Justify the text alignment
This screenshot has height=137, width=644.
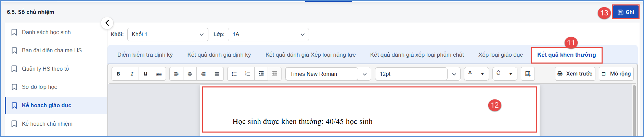coord(217,74)
